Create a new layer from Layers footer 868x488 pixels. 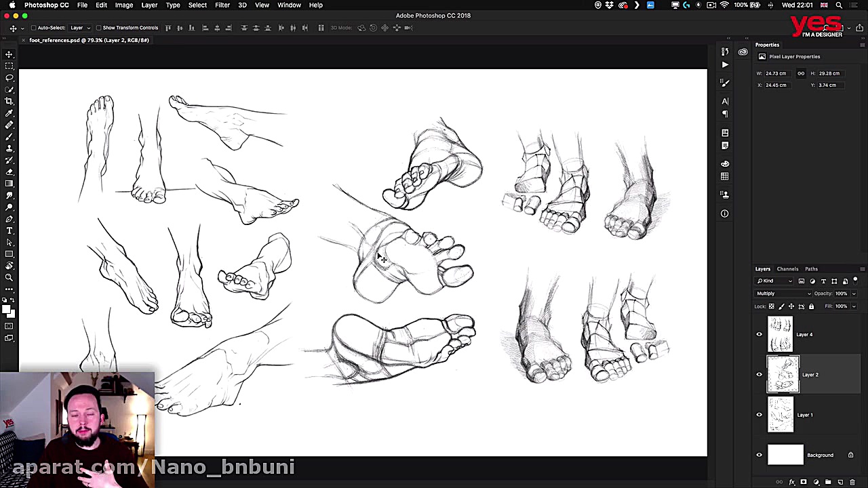click(840, 482)
